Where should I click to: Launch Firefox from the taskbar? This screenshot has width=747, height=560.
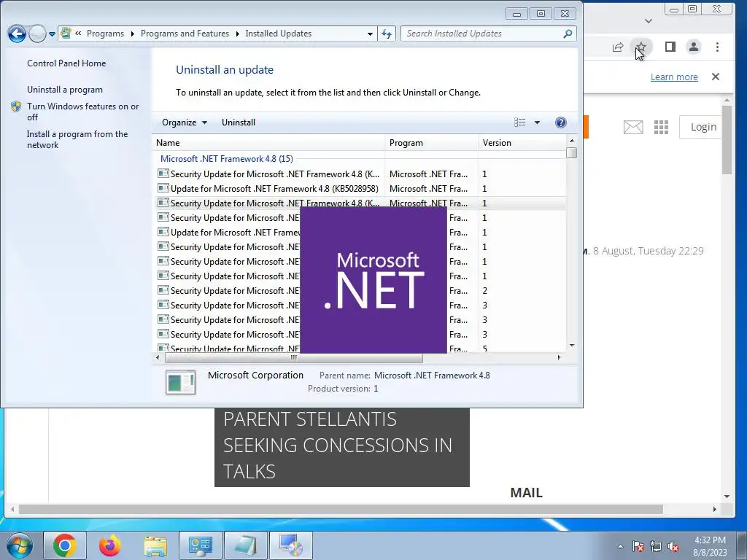coord(109,545)
